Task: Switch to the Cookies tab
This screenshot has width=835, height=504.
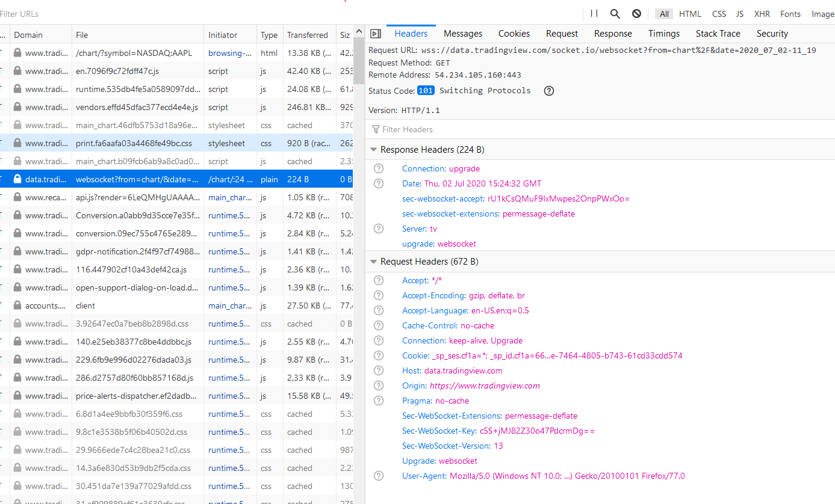Action: tap(514, 33)
